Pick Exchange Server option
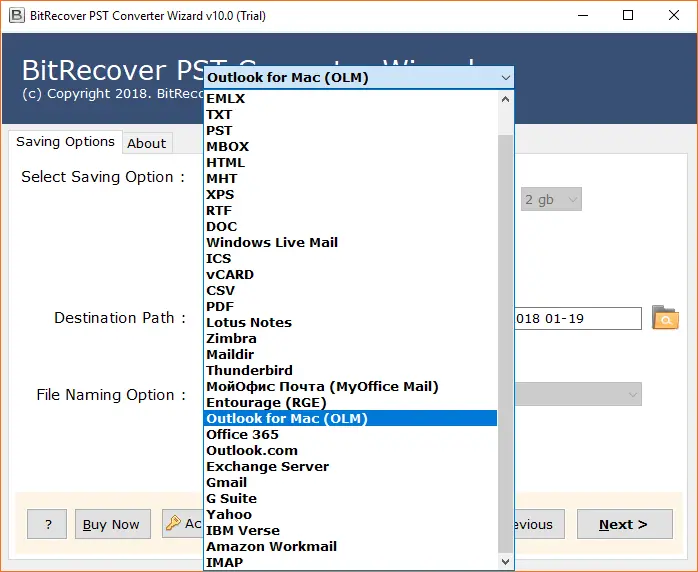The height and width of the screenshot is (572, 698). (x=350, y=467)
